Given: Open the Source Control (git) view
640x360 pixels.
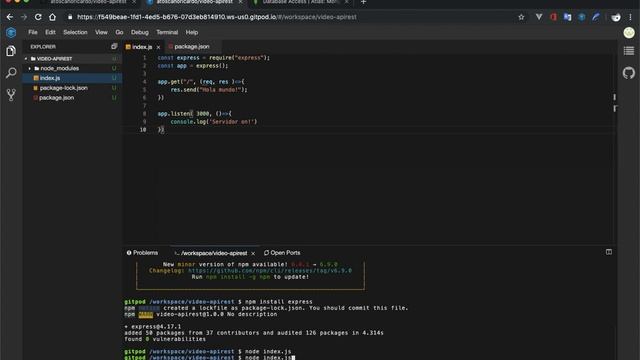Looking at the screenshot, I should click(x=11, y=95).
